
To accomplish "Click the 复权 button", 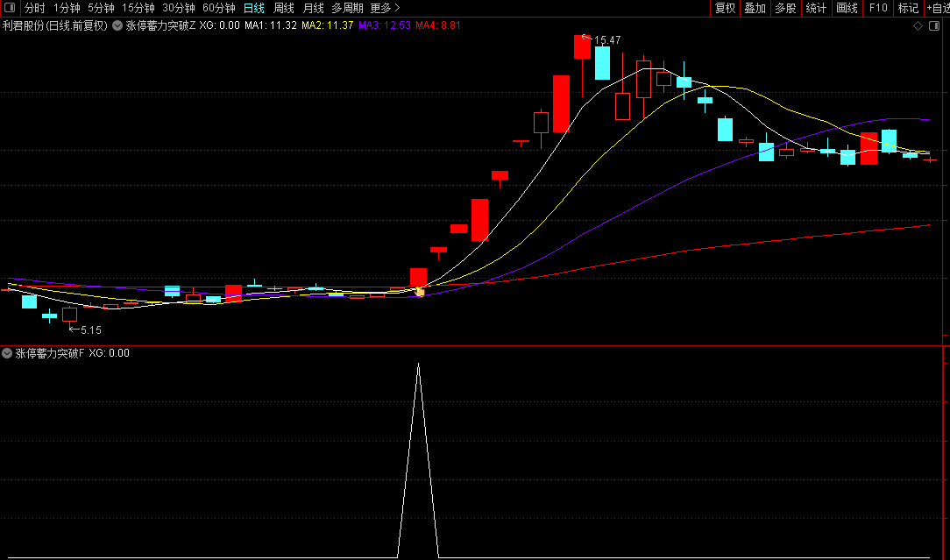I will point(726,8).
